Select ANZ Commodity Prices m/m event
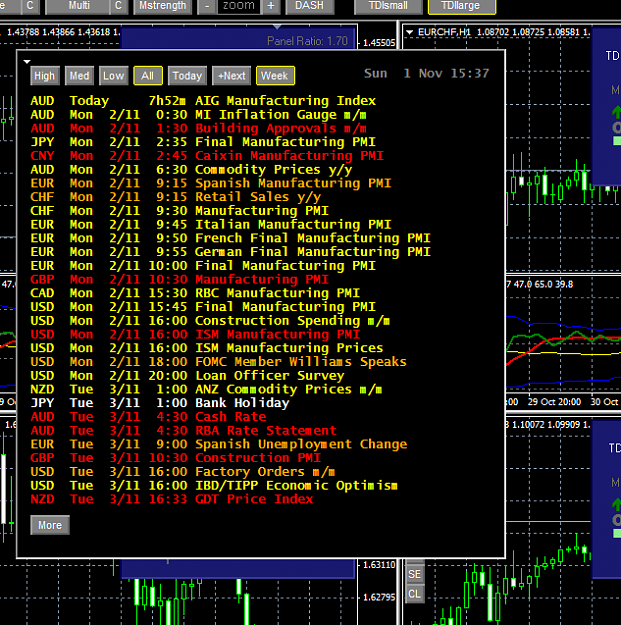The image size is (621, 625). [x=206, y=389]
